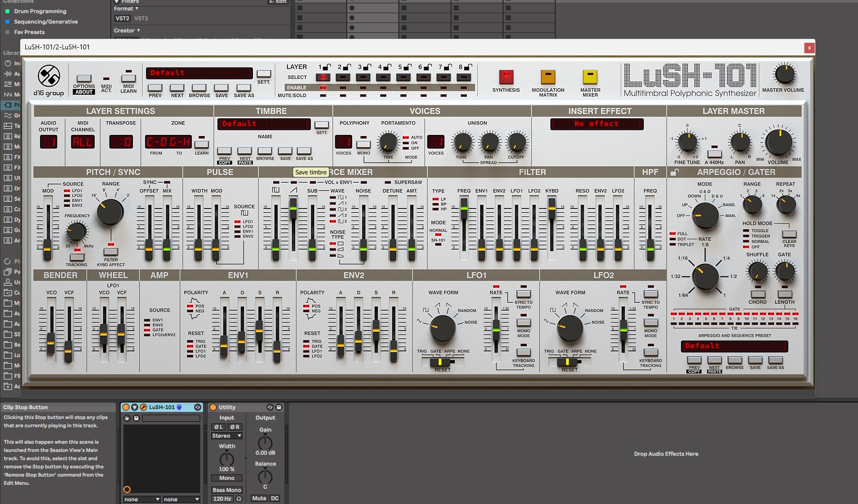The image size is (858, 504).
Task: Toggle the Utility Mute button
Action: [x=259, y=499]
